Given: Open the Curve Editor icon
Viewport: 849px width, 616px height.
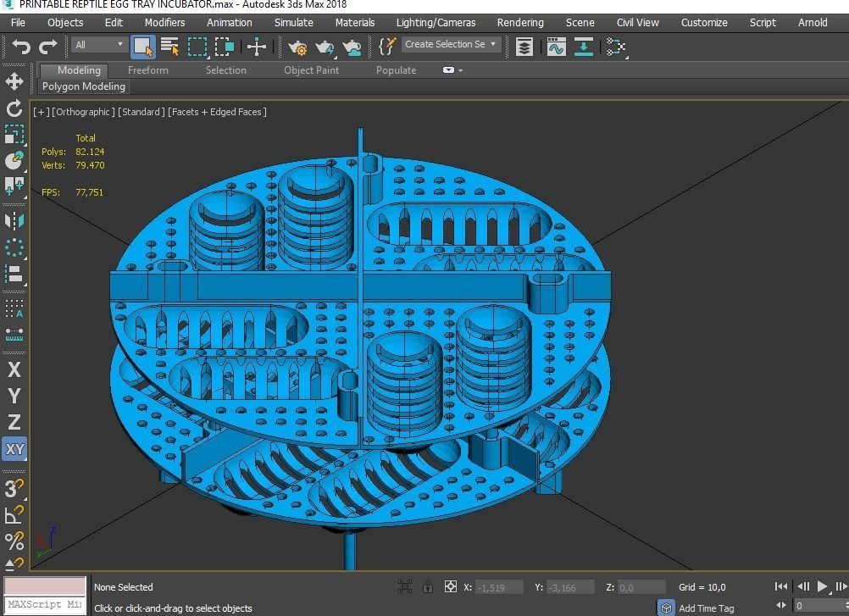Looking at the screenshot, I should [556, 47].
